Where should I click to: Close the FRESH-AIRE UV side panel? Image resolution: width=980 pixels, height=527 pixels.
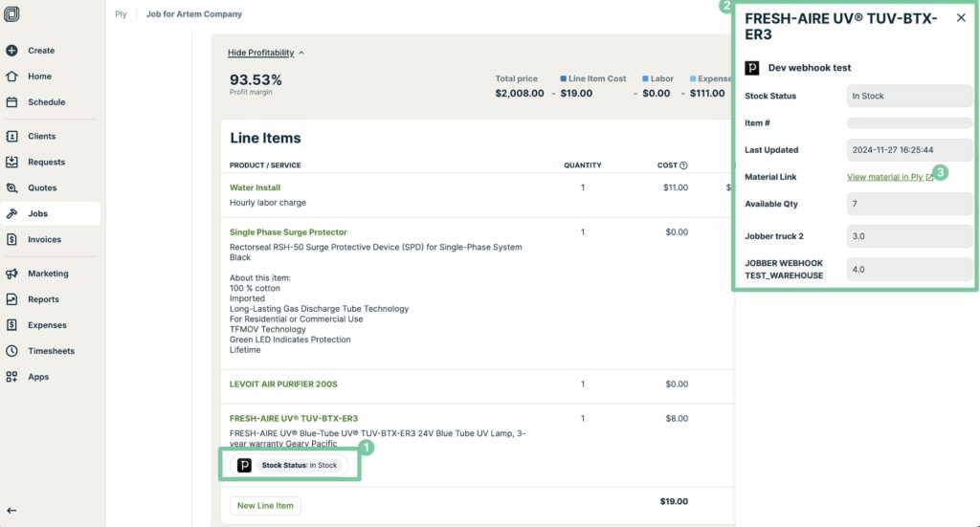coord(961,18)
